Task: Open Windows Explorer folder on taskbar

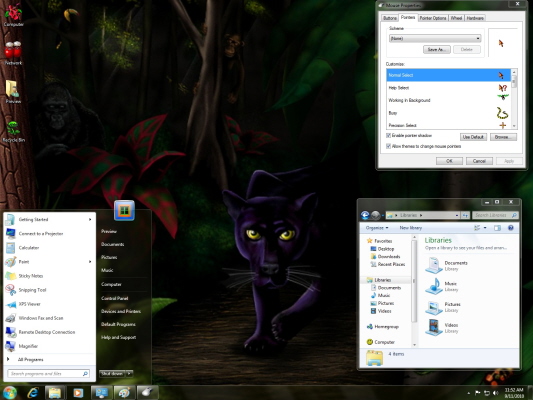Action: click(55, 393)
